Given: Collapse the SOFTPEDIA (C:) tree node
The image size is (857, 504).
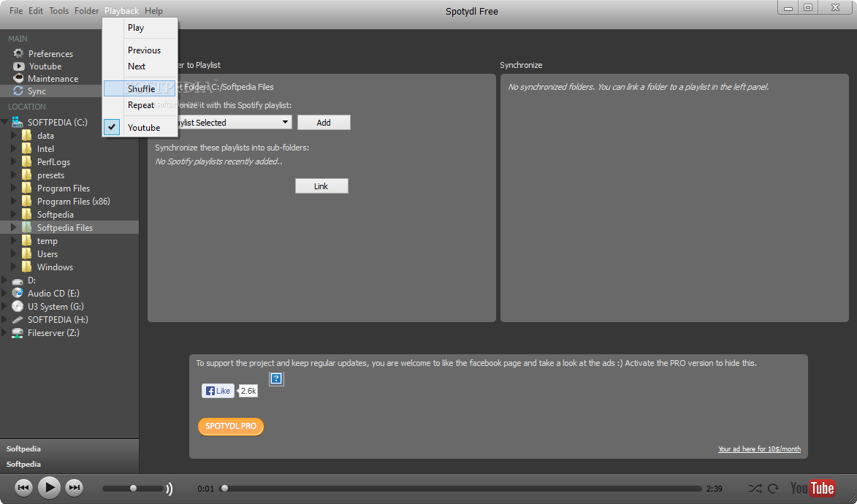Looking at the screenshot, I should tap(5, 122).
